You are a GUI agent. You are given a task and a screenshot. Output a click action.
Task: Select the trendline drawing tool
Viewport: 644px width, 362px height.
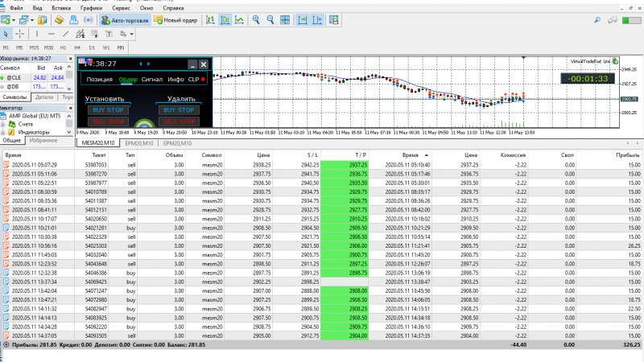(x=66, y=34)
